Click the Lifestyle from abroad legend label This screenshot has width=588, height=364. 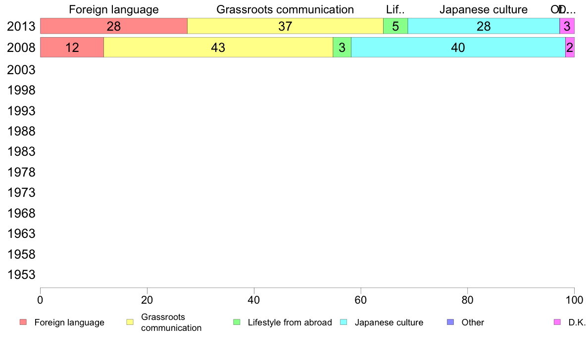tap(290, 322)
